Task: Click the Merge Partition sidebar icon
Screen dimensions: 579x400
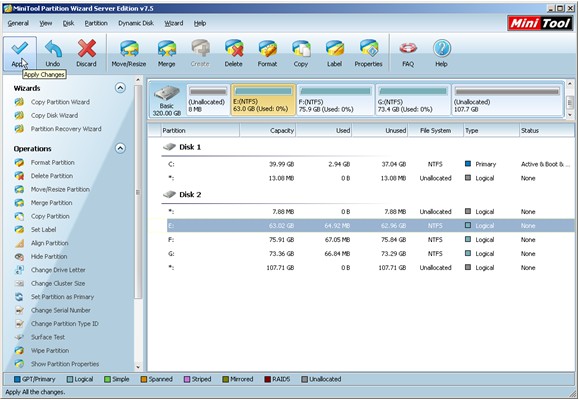Action: tap(19, 203)
